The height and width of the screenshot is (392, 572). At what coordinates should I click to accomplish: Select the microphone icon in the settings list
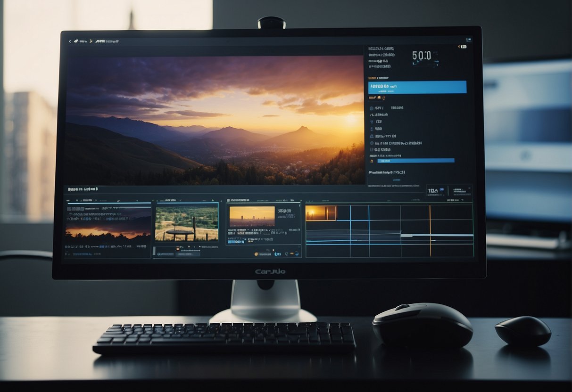point(371,122)
